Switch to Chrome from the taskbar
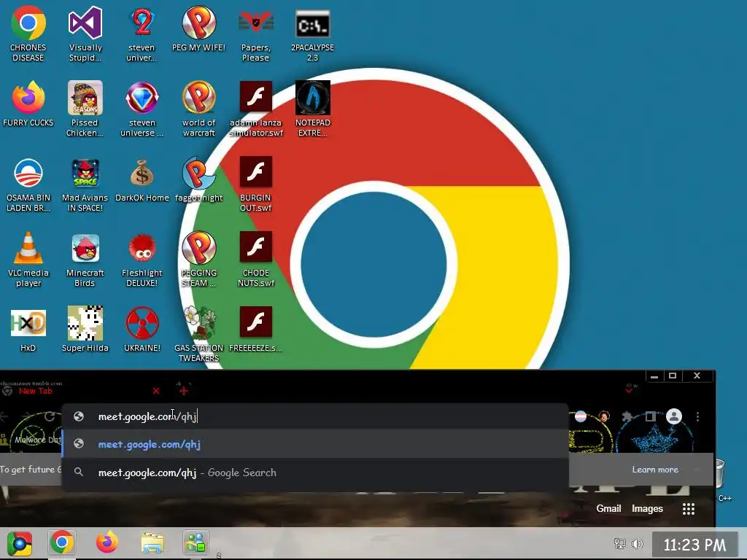Viewport: 747px width, 560px height. pos(62,542)
